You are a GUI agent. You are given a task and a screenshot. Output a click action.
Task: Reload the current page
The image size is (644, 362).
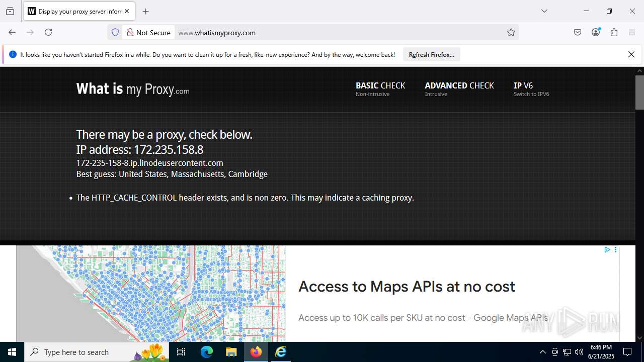click(48, 32)
